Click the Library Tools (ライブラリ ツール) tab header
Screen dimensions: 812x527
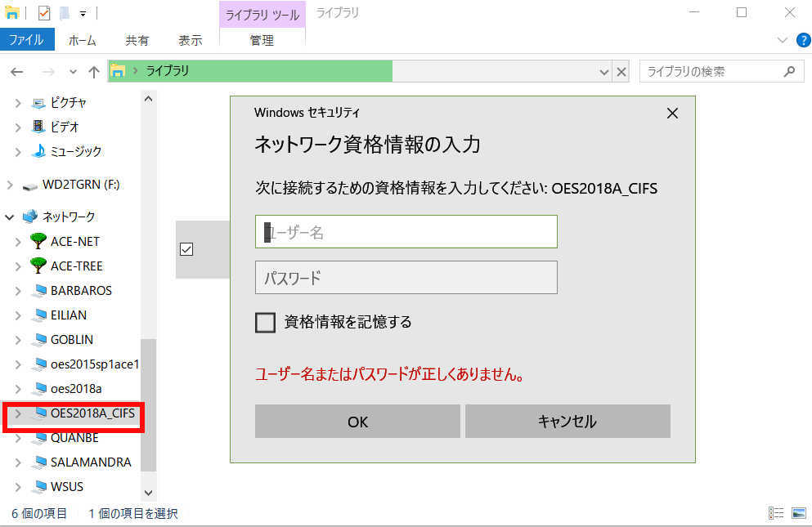pos(262,15)
